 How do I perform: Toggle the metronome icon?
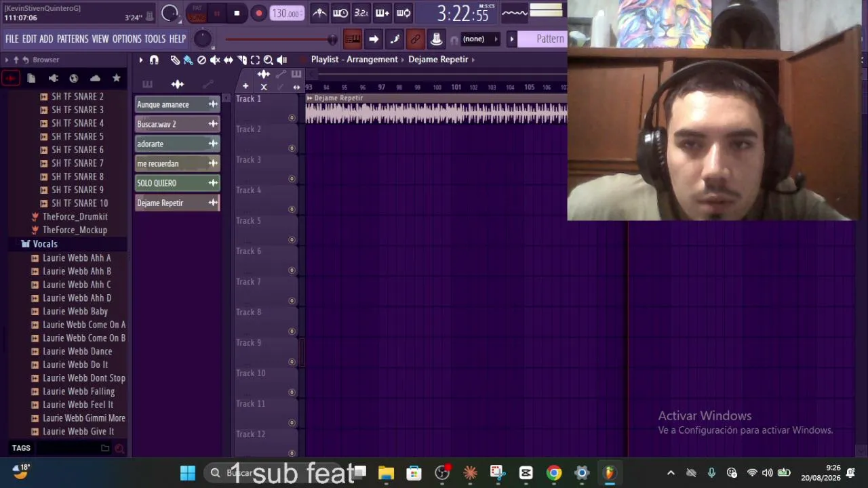coord(319,13)
